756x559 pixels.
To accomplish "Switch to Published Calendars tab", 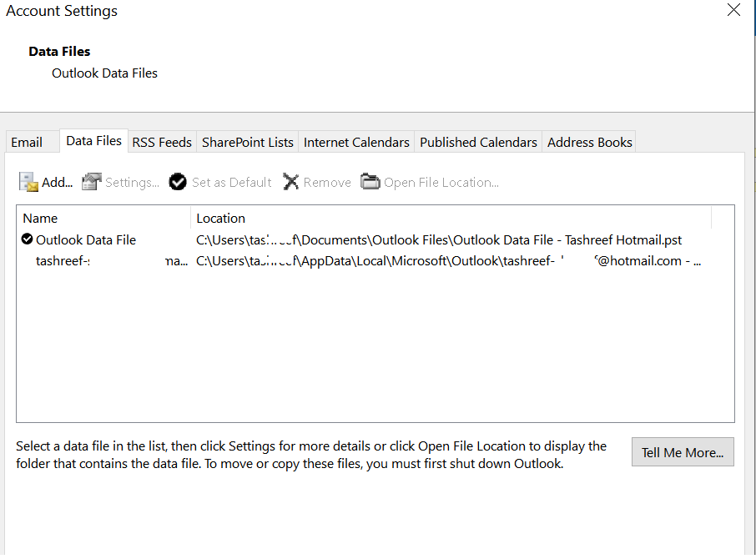I will (478, 142).
